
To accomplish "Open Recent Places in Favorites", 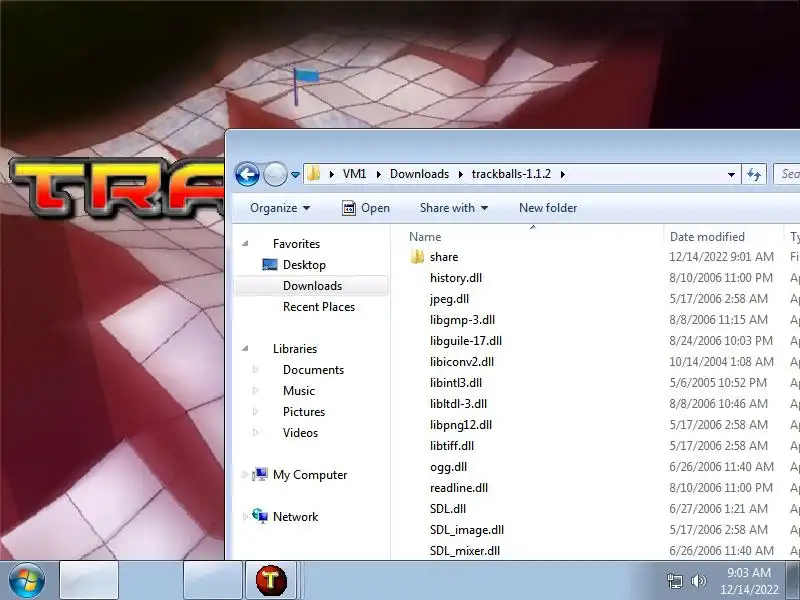I will [319, 307].
